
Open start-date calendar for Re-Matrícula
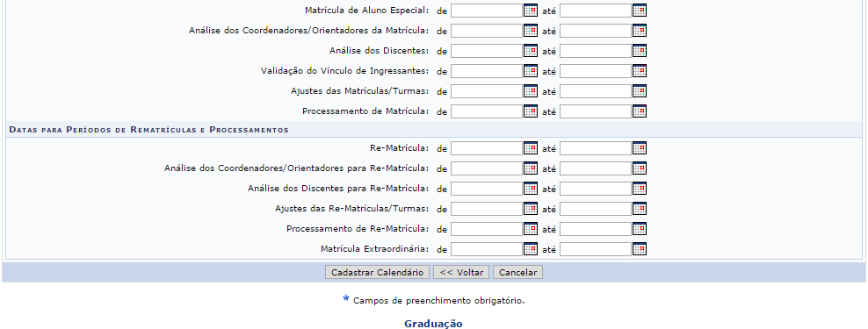coord(531,148)
